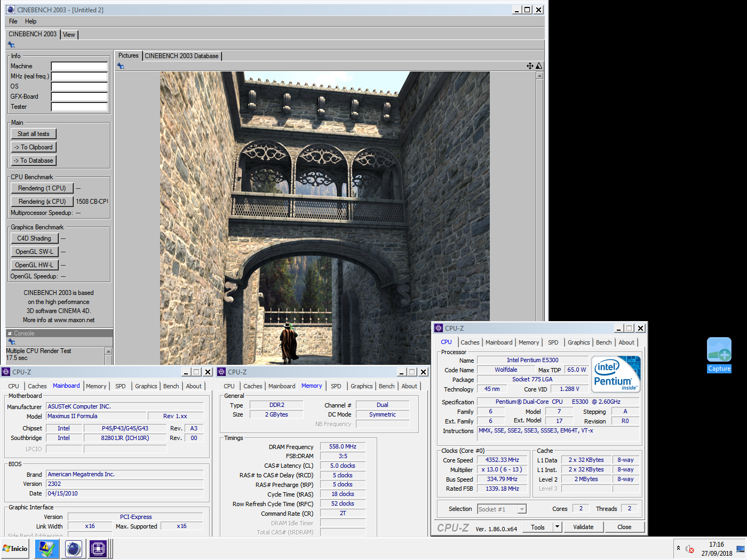The width and height of the screenshot is (747, 560).
Task: Open the Tools dropdown arrow in CPU-Z
Action: click(x=557, y=527)
